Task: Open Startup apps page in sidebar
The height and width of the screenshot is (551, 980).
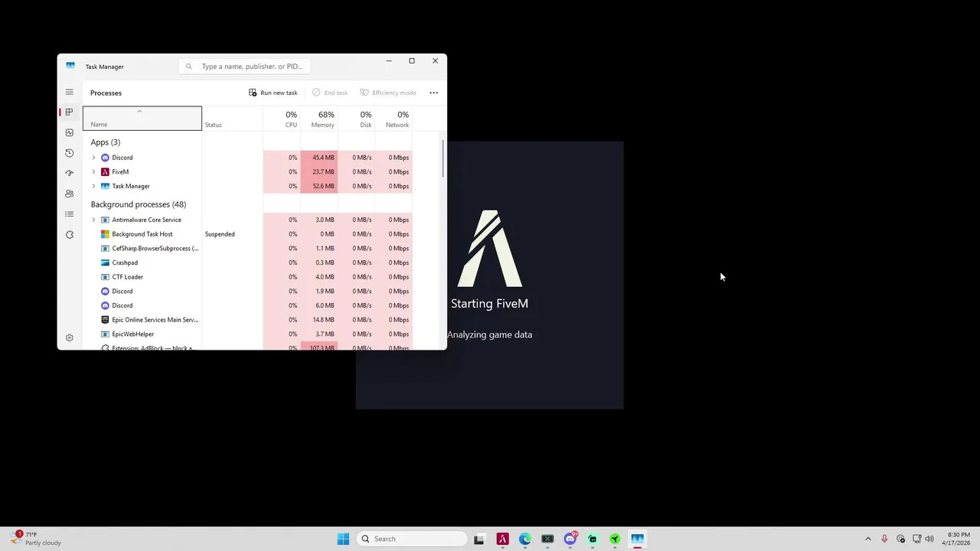Action: [69, 173]
